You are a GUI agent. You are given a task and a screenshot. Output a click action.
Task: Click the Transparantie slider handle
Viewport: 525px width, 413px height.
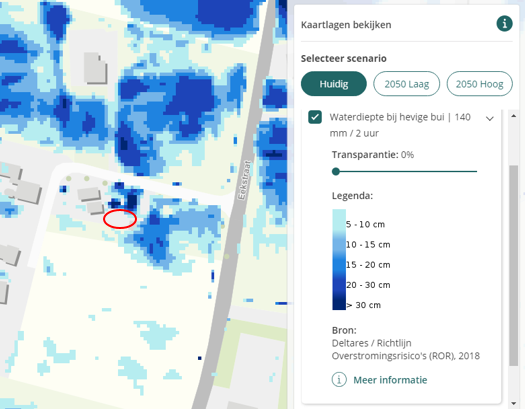(335, 171)
